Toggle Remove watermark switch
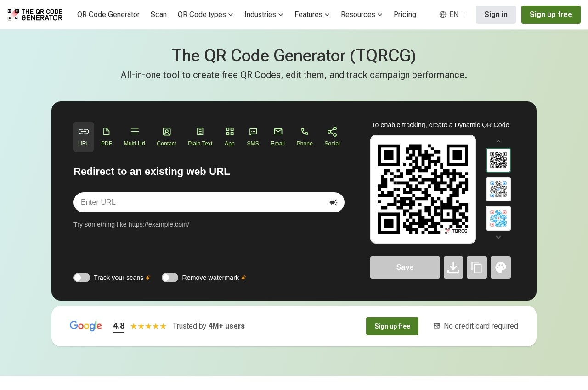 (x=170, y=278)
